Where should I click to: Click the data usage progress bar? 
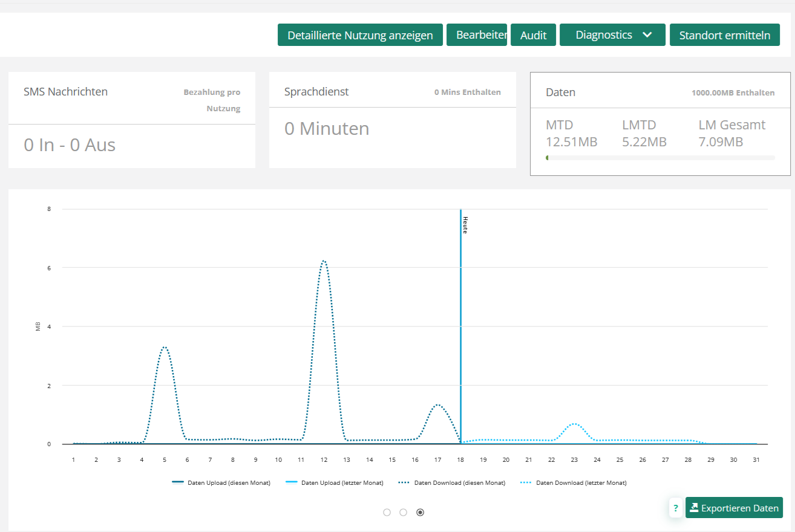pyautogui.click(x=659, y=158)
